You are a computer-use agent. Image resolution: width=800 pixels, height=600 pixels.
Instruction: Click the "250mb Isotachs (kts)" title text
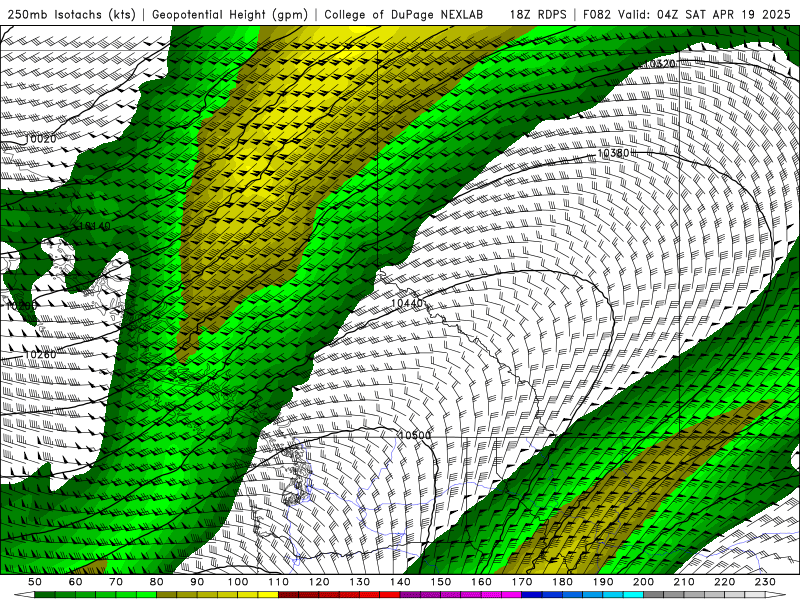tap(71, 14)
